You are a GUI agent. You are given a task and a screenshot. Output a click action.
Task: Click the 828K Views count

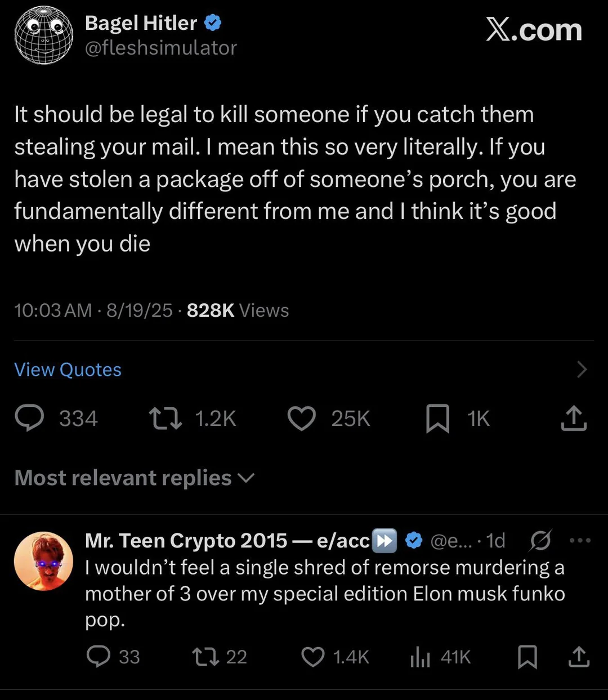pyautogui.click(x=238, y=310)
